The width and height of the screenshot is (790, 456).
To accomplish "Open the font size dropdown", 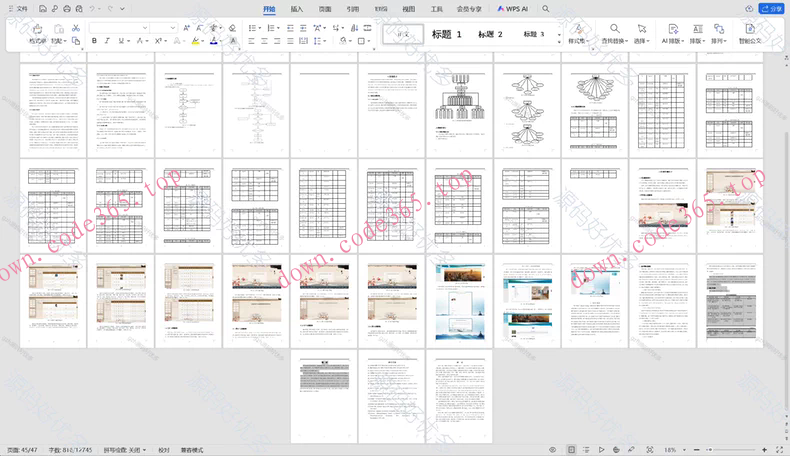I will 173,28.
